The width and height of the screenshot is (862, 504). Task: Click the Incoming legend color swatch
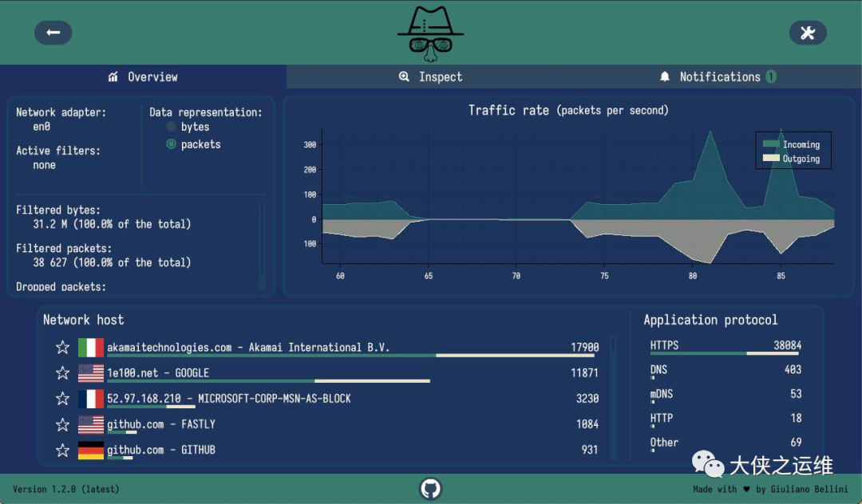click(x=771, y=144)
